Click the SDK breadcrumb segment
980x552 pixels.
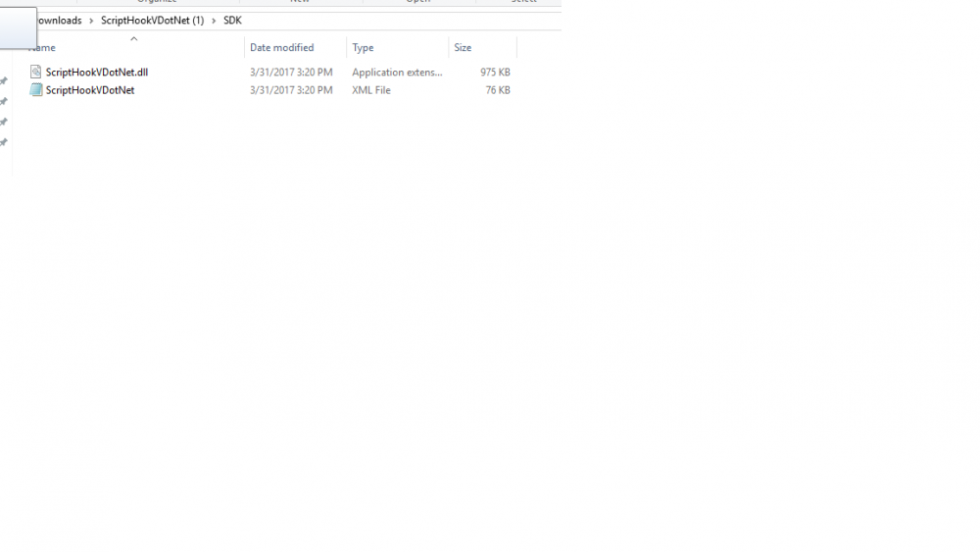point(232,20)
